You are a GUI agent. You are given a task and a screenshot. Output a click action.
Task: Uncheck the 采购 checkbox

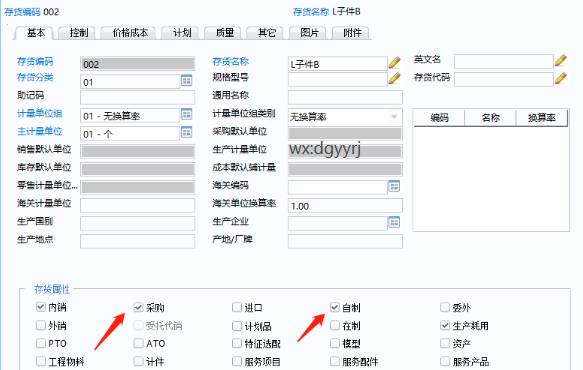pyautogui.click(x=138, y=307)
